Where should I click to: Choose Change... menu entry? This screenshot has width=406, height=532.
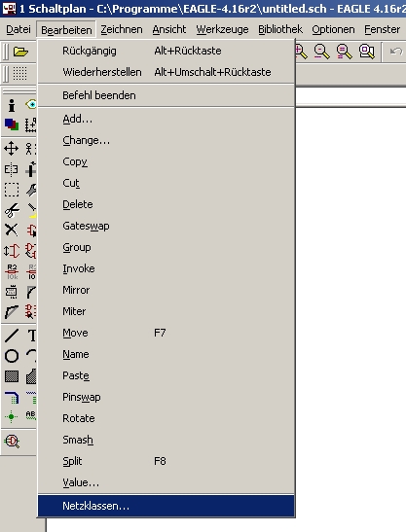pos(166,140)
